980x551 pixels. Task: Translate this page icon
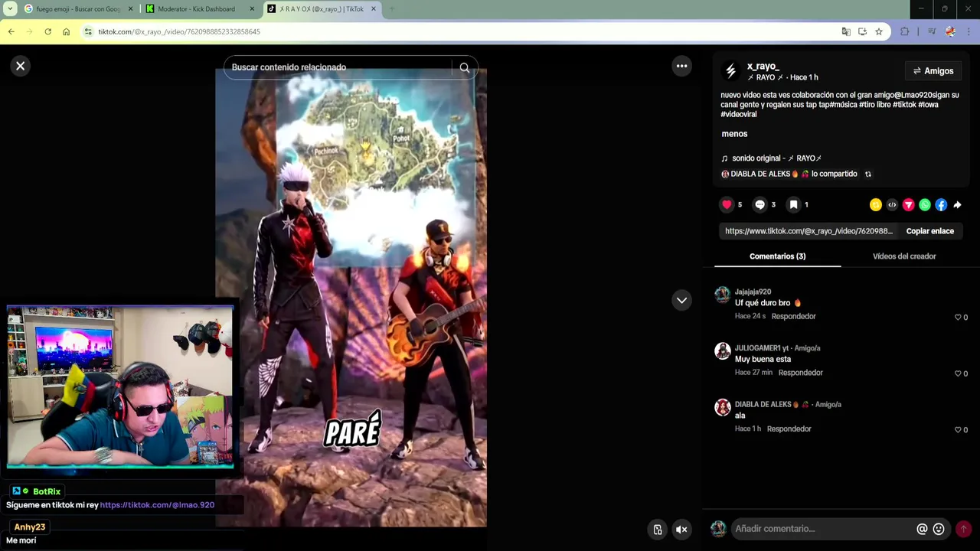pos(846,31)
